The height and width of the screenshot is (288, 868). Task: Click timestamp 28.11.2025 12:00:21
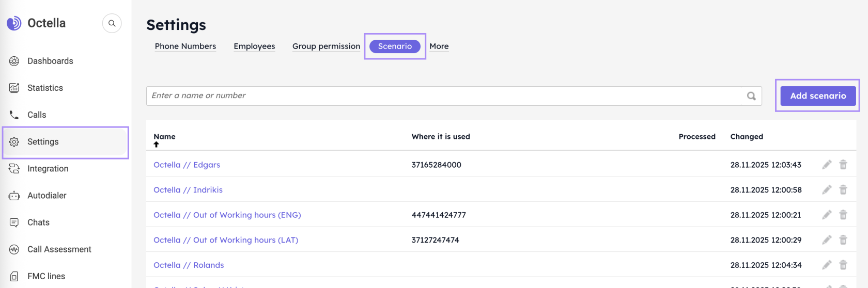pos(766,215)
